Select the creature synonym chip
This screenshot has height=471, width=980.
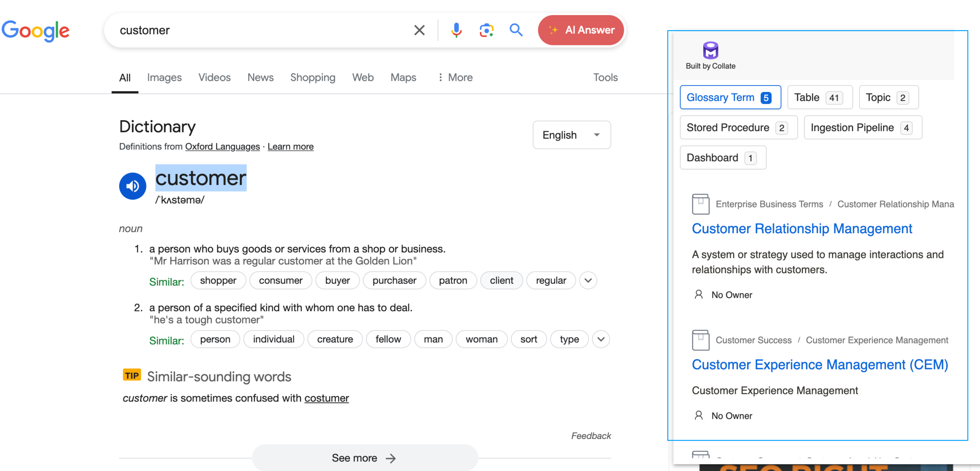(335, 339)
